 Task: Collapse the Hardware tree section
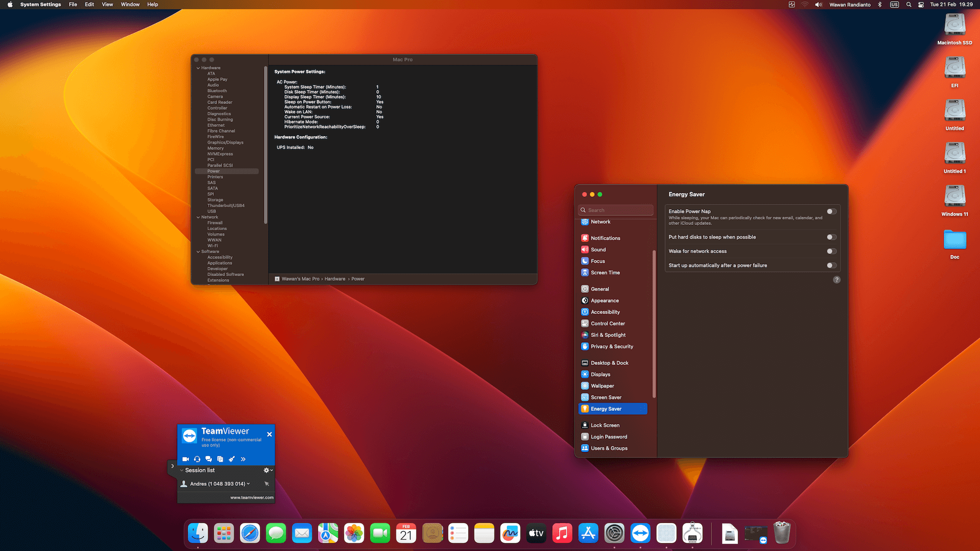pos(198,68)
